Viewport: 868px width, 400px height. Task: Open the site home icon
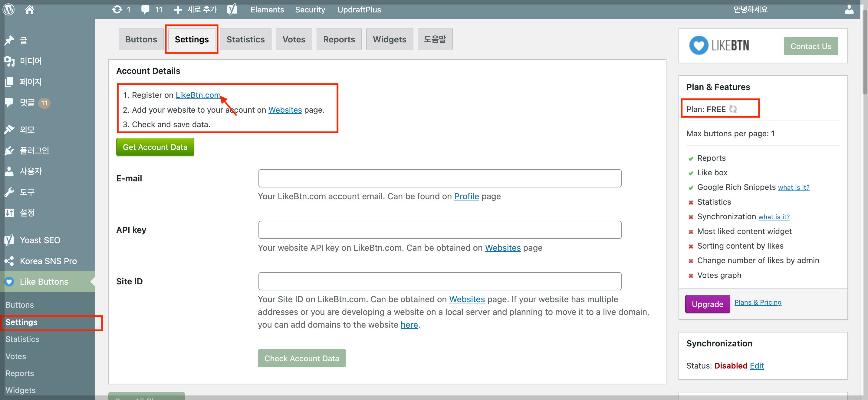coord(30,9)
